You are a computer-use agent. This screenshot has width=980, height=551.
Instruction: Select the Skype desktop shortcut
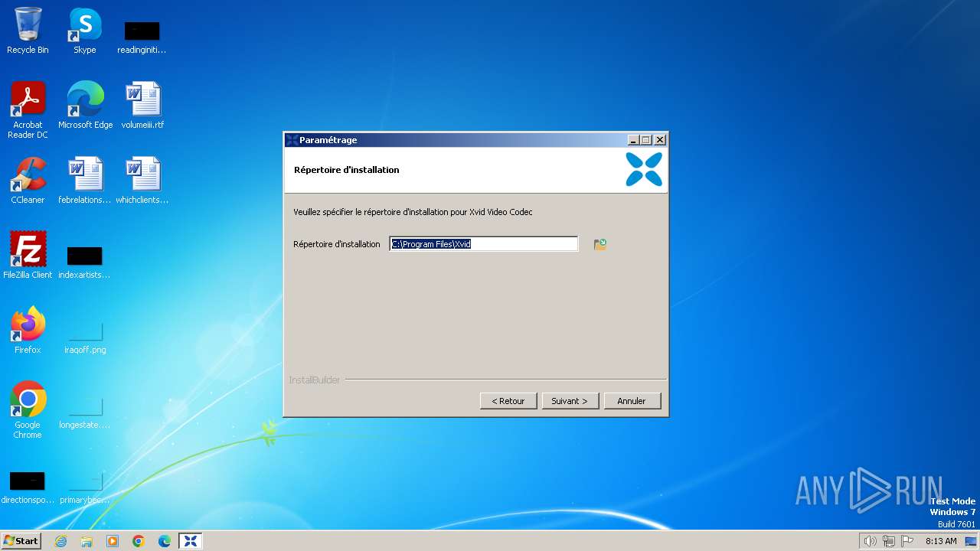(x=85, y=31)
